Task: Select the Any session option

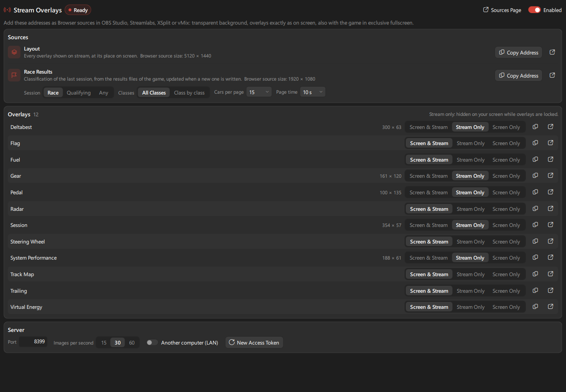Action: tap(104, 93)
